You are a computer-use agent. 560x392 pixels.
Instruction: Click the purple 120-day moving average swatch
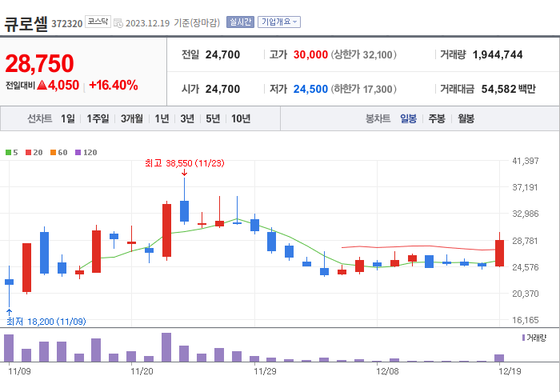coord(78,153)
